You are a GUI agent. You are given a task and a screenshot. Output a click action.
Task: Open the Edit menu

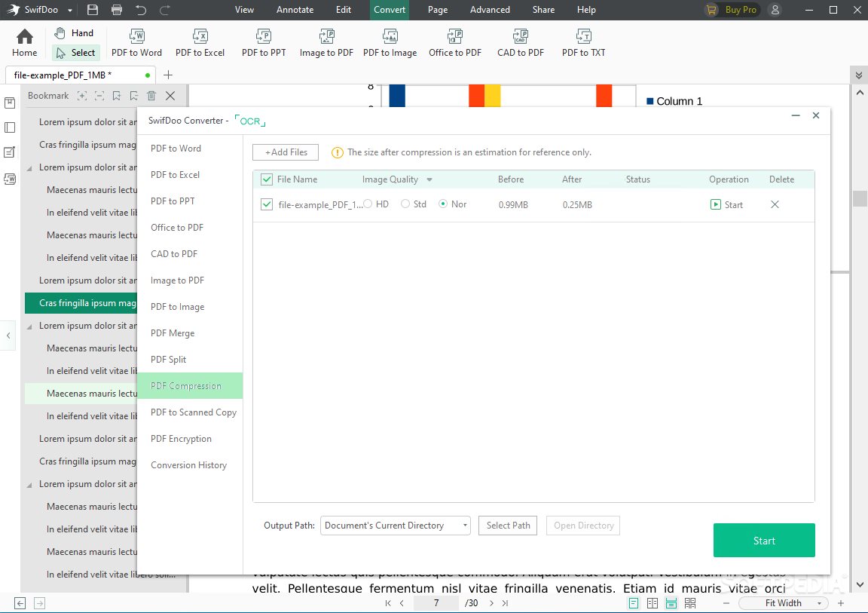tap(344, 10)
